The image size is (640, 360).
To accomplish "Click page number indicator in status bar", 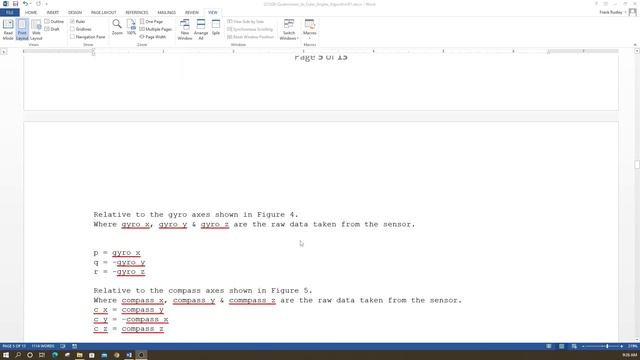I will point(14,346).
